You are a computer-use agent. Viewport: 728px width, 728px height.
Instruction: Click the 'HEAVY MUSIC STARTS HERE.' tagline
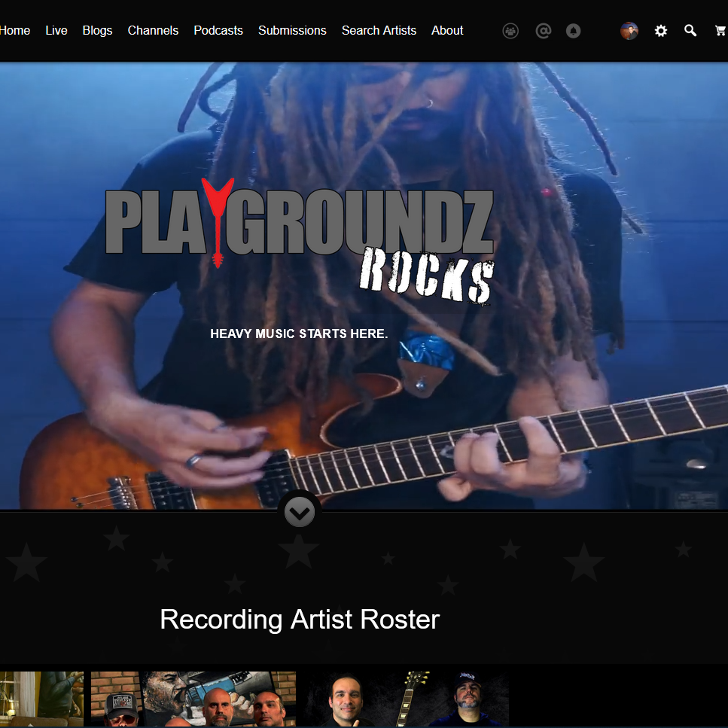pyautogui.click(x=299, y=334)
